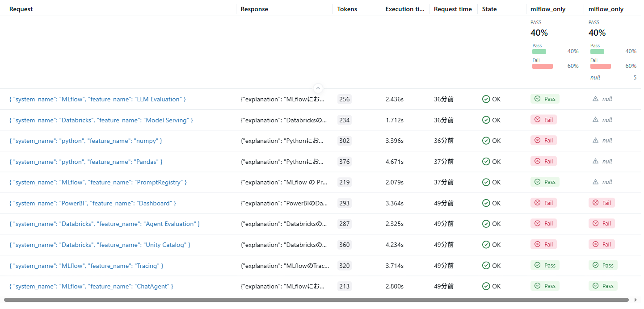644x309 pixels.
Task: Click the warning null icon in LLM Evaluation row
Action: pos(595,99)
